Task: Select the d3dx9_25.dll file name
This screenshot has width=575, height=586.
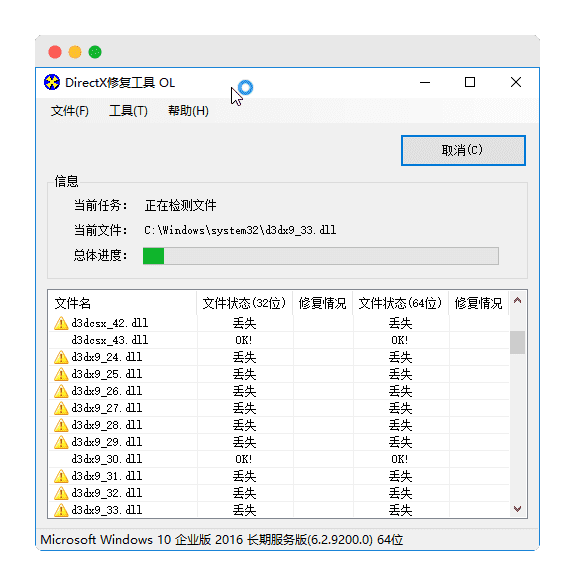Action: [x=107, y=374]
